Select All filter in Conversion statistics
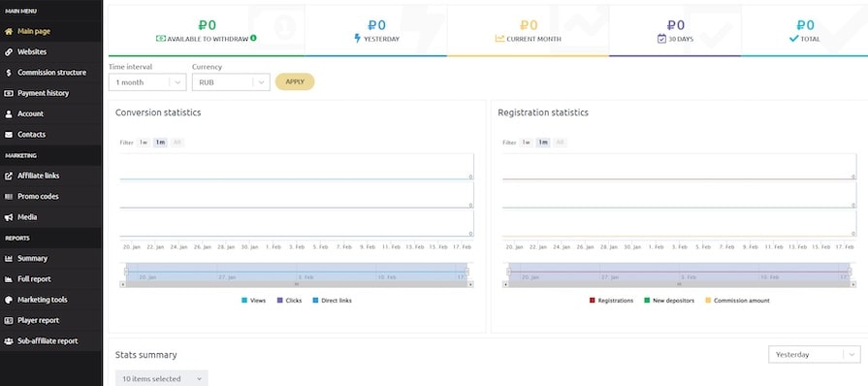The width and height of the screenshot is (868, 386). (x=177, y=143)
